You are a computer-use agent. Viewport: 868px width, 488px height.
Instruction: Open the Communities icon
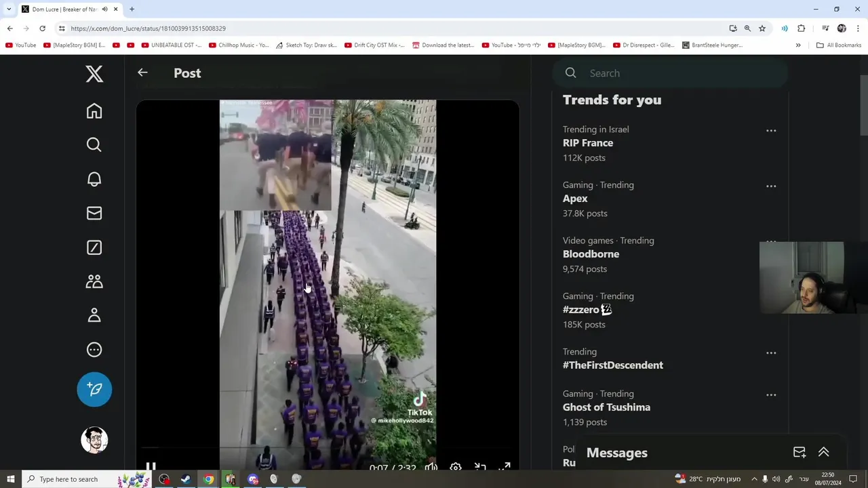94,281
